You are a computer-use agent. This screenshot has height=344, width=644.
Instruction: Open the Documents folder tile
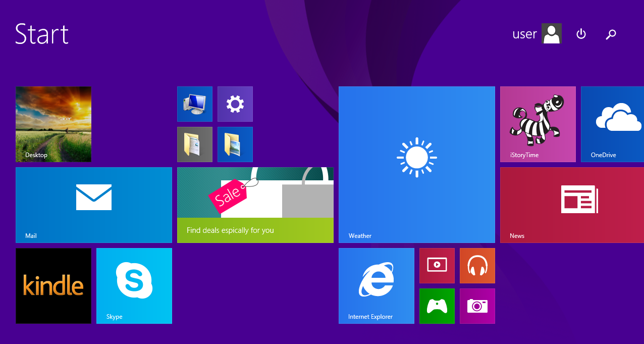(x=195, y=144)
